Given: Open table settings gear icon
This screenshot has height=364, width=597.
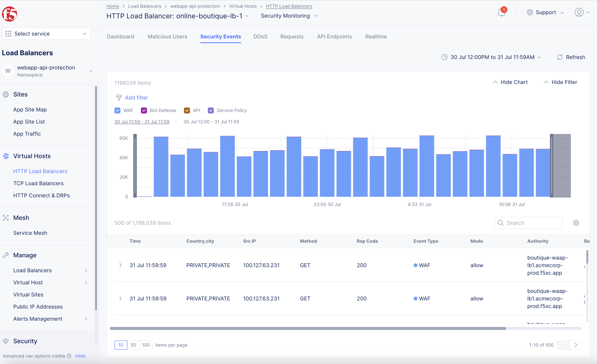Looking at the screenshot, I should point(576,223).
